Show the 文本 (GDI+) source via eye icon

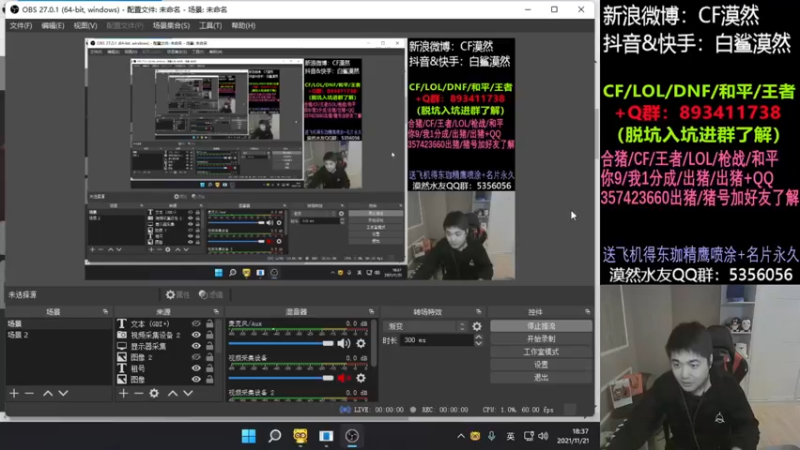tap(196, 324)
